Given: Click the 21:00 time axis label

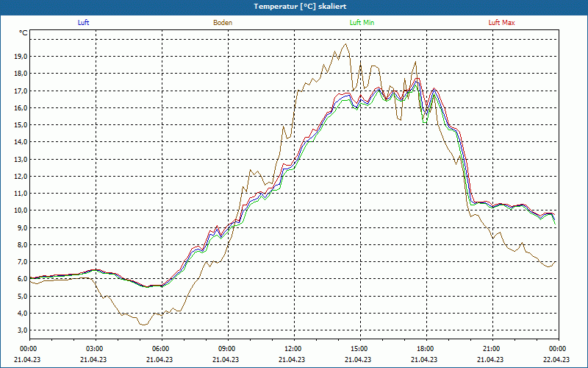Looking at the screenshot, I should coord(492,349).
